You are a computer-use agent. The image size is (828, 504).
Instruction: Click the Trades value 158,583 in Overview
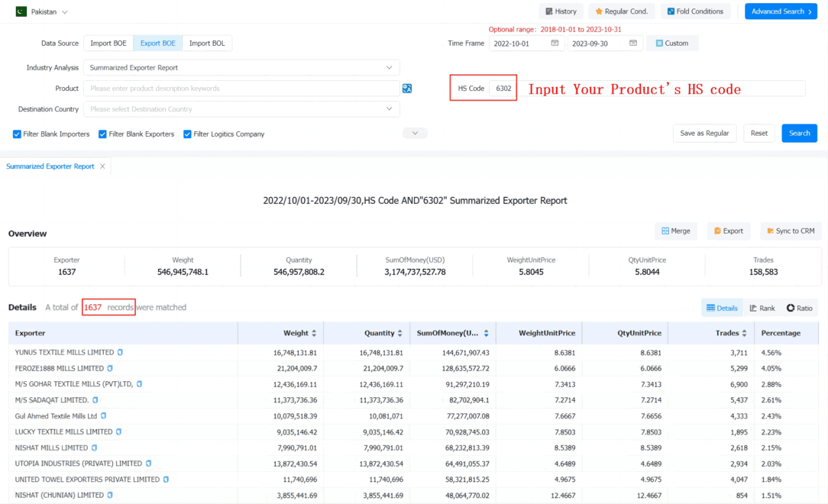(763, 272)
